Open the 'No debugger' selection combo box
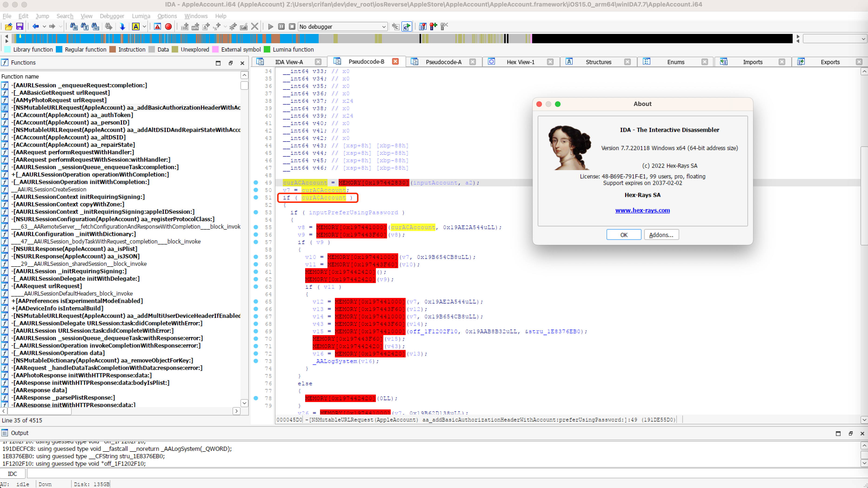868x488 pixels. click(342, 26)
